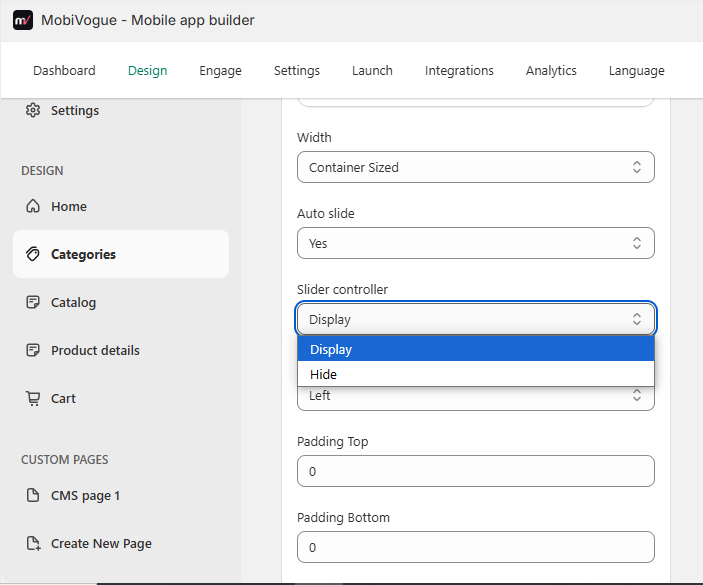Viewport: 703px width, 585px height.
Task: Click the Slider controller label
Action: click(x=342, y=289)
